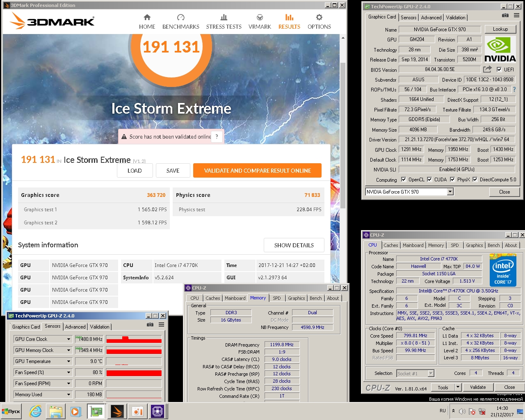Open hamburger menu in GPU-Z Sensors window

[161, 324]
